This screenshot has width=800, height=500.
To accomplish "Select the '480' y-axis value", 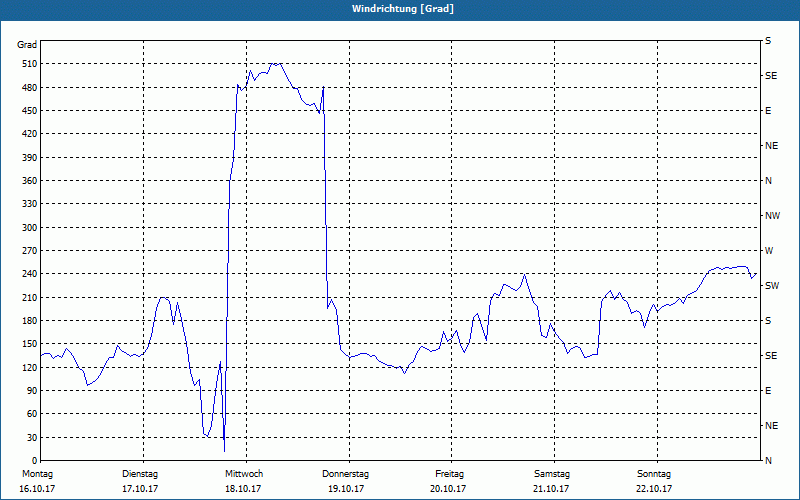I will pyautogui.click(x=31, y=88).
